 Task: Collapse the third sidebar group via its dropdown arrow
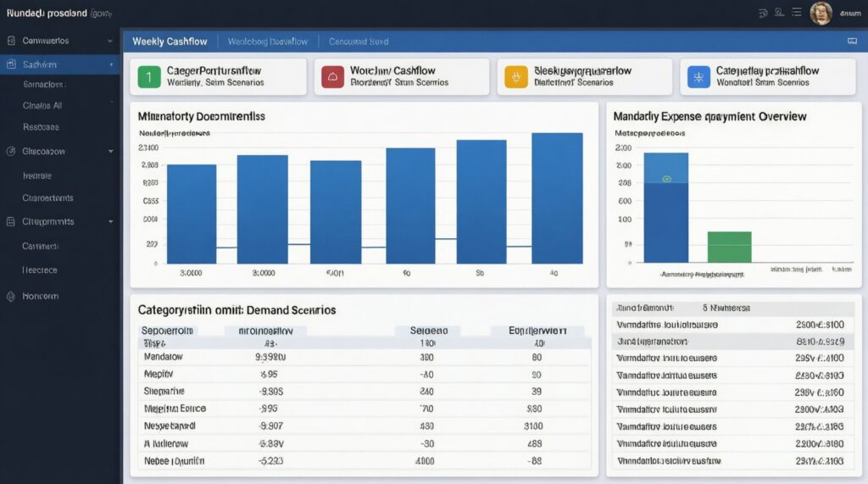tap(110, 152)
